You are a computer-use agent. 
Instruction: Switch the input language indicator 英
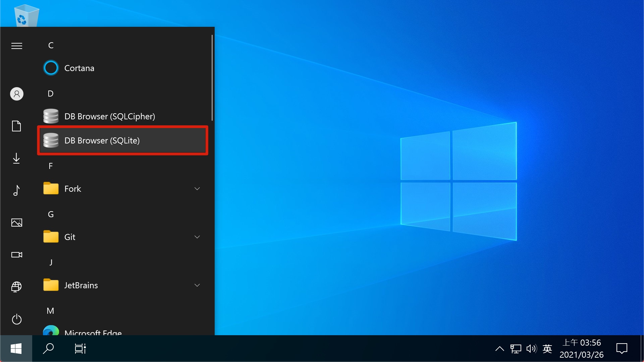pyautogui.click(x=547, y=349)
